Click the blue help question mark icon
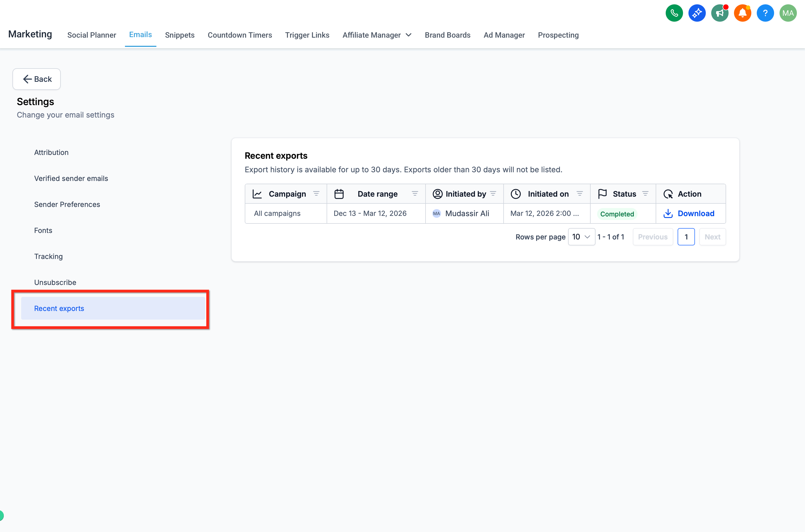Screen dimensions: 805x532 click(x=765, y=13)
